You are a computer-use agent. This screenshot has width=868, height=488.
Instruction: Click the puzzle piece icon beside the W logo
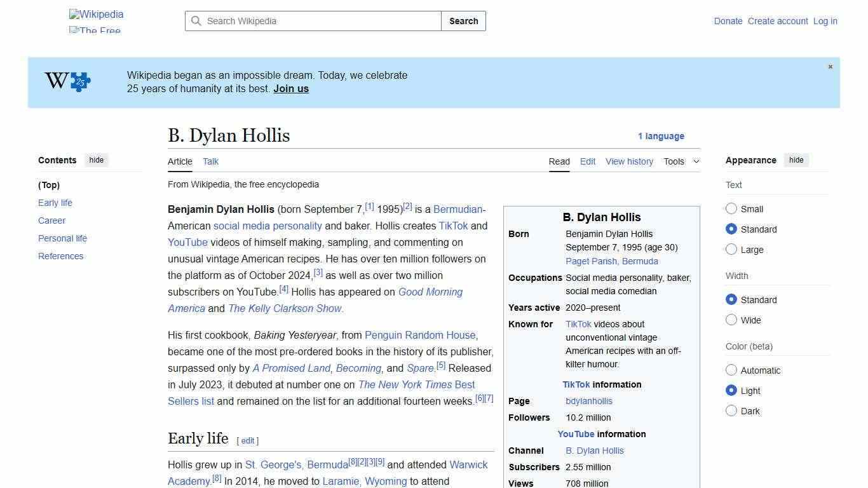(79, 81)
